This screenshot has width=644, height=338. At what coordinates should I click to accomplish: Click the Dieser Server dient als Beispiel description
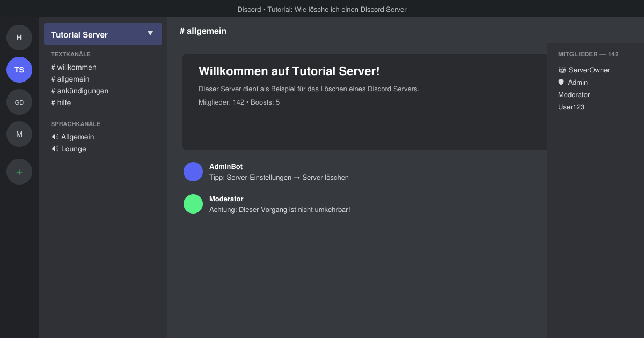pyautogui.click(x=309, y=89)
